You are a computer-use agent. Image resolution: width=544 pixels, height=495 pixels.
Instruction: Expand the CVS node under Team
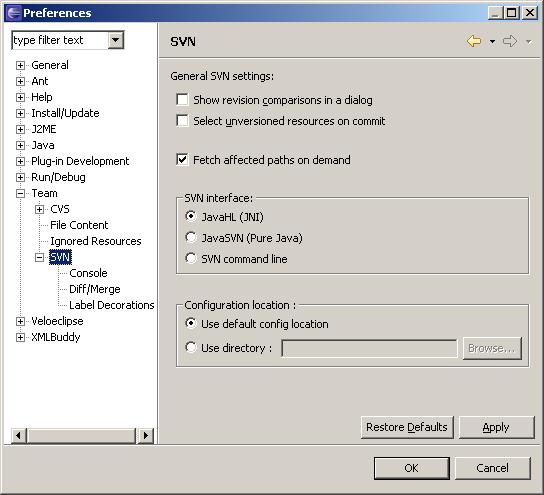pos(40,209)
